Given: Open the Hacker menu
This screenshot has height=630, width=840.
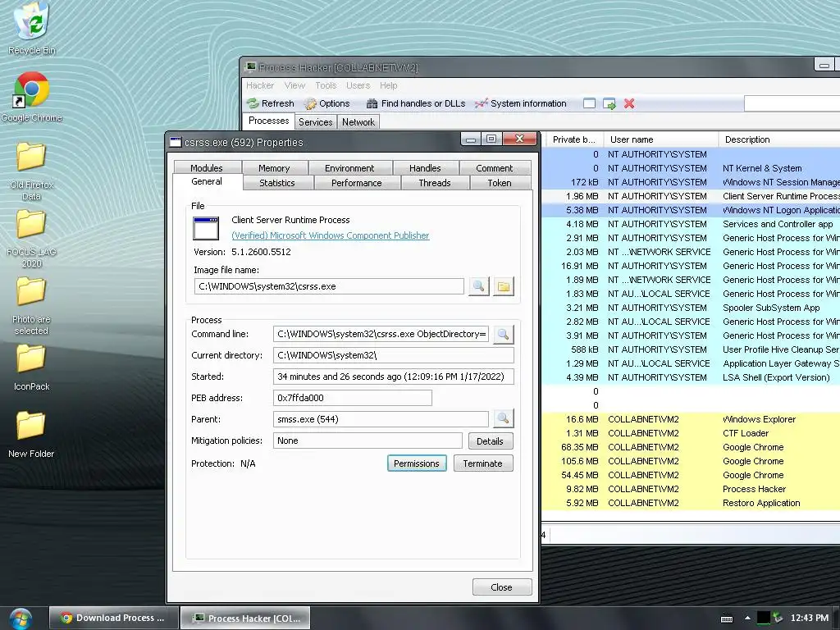Looking at the screenshot, I should 260,85.
